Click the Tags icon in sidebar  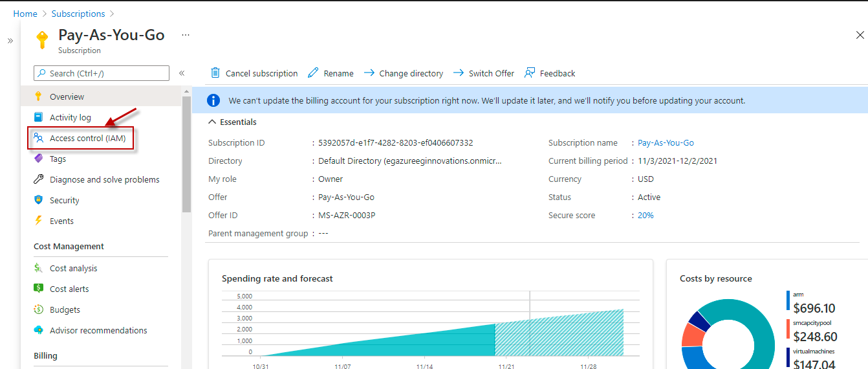(39, 159)
